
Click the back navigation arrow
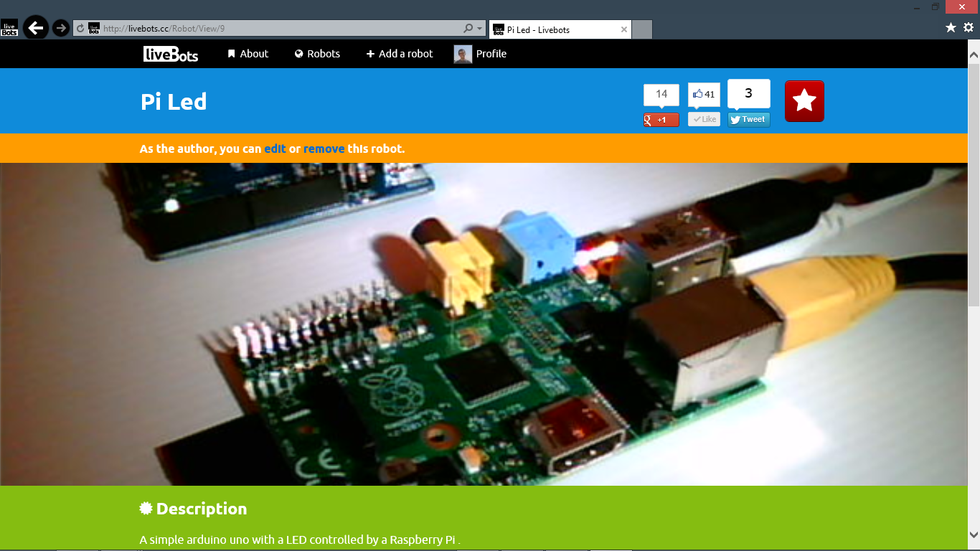35,28
